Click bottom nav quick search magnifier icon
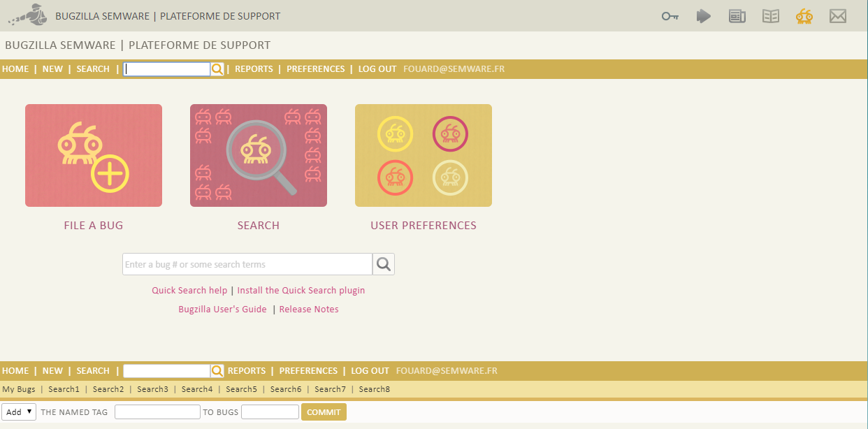Screen dimensions: 868x429 coord(217,371)
